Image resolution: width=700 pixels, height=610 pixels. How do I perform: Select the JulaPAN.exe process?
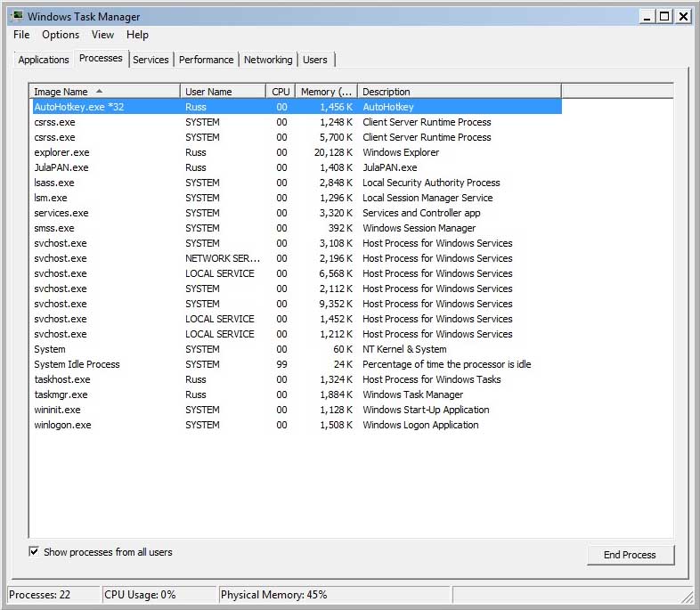[x=297, y=167]
